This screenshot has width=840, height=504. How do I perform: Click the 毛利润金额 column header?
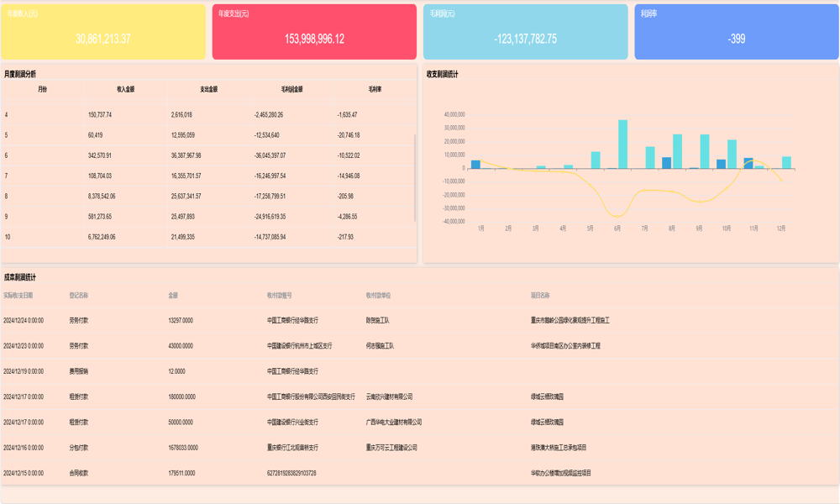pyautogui.click(x=291, y=89)
